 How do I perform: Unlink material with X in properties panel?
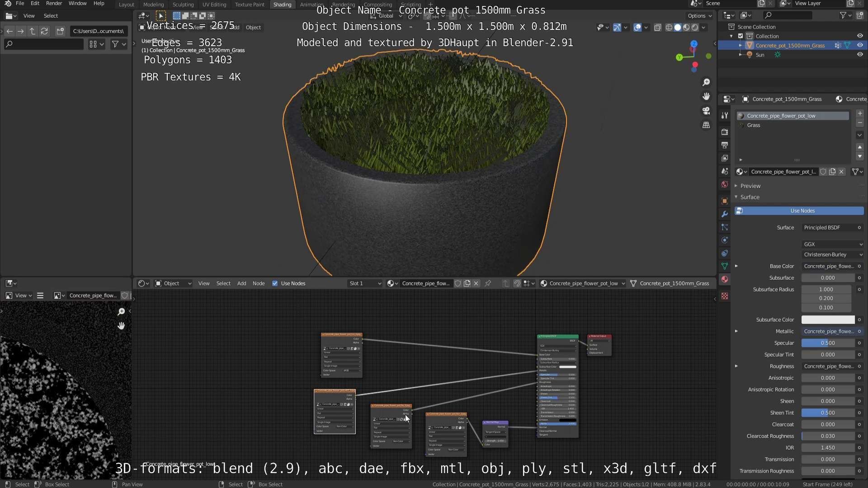coord(841,172)
